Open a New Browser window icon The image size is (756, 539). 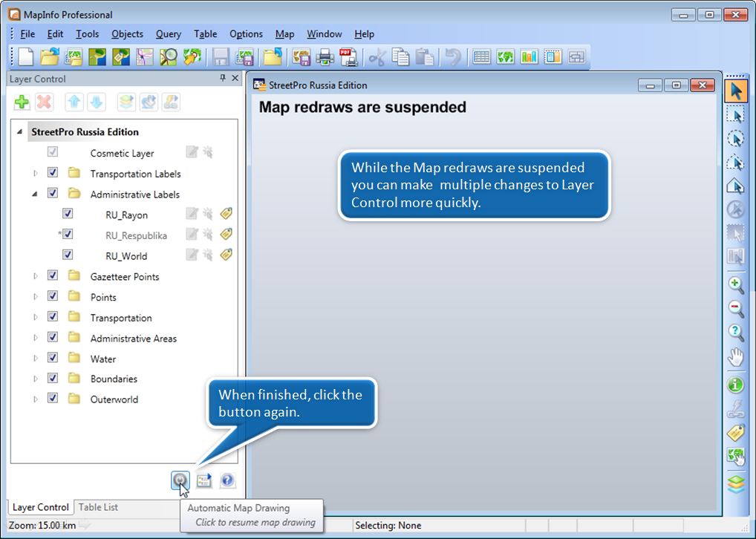[x=481, y=57]
